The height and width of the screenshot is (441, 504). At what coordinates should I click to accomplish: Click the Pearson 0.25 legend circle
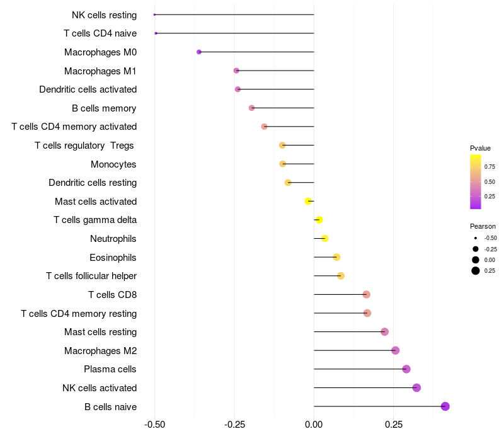(476, 271)
